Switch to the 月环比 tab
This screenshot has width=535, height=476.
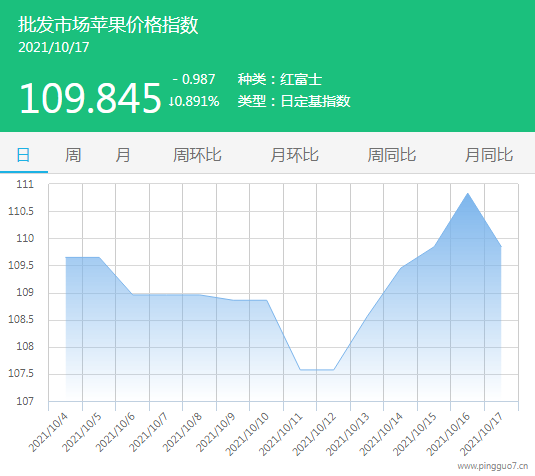pyautogui.click(x=294, y=155)
